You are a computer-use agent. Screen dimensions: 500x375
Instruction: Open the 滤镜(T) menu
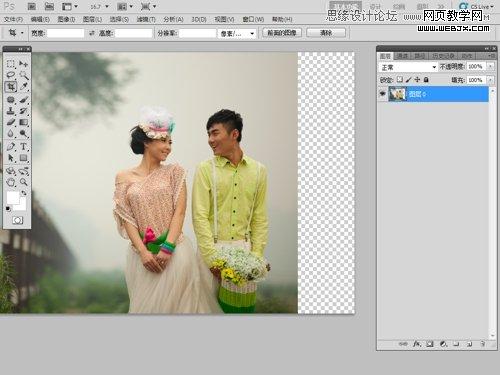[x=146, y=19]
